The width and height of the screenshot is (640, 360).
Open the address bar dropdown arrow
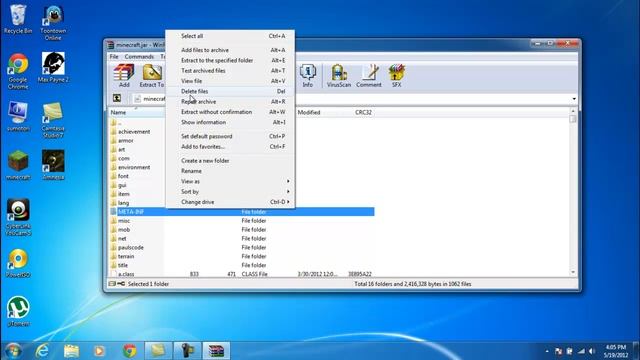click(x=574, y=99)
